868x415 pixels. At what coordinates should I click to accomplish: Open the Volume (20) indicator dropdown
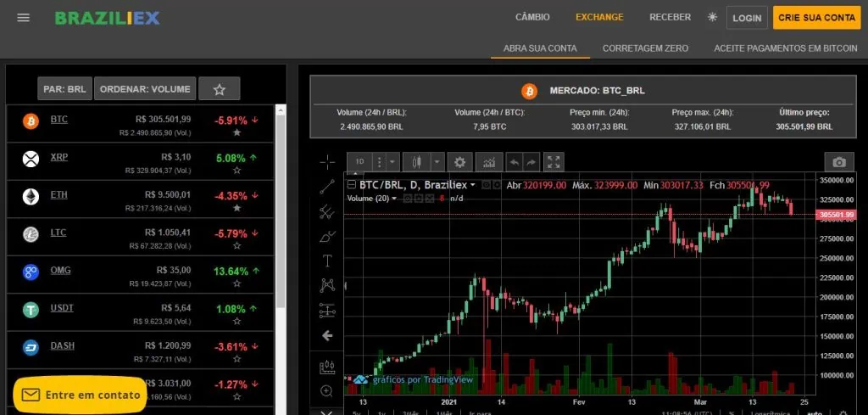[x=371, y=198]
